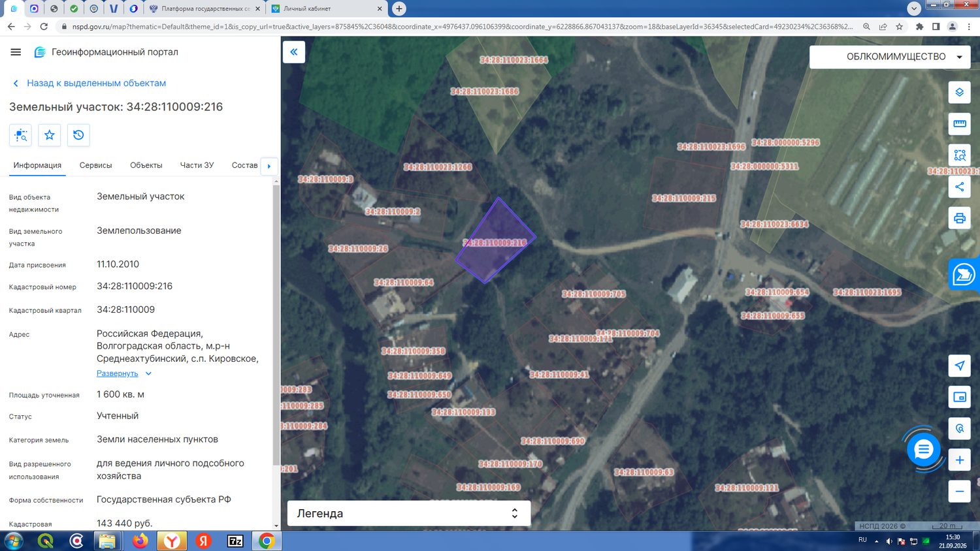Switch to the Сервисы tab
This screenshot has height=551, width=980.
[95, 165]
